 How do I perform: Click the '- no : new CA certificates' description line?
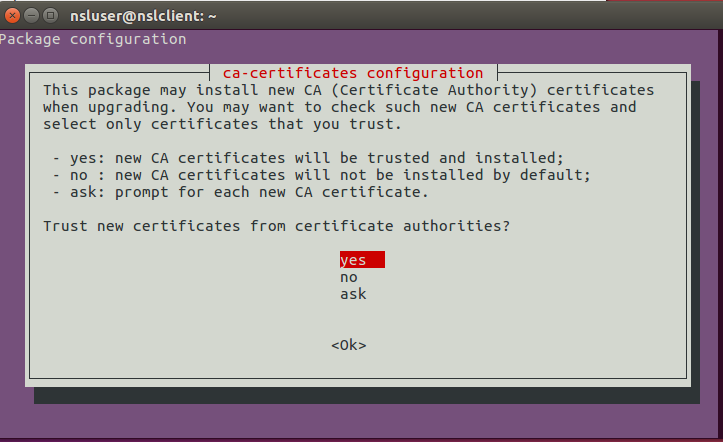(x=321, y=175)
